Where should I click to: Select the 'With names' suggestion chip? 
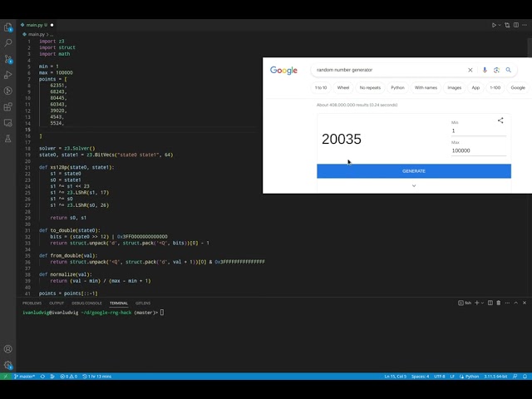click(426, 87)
